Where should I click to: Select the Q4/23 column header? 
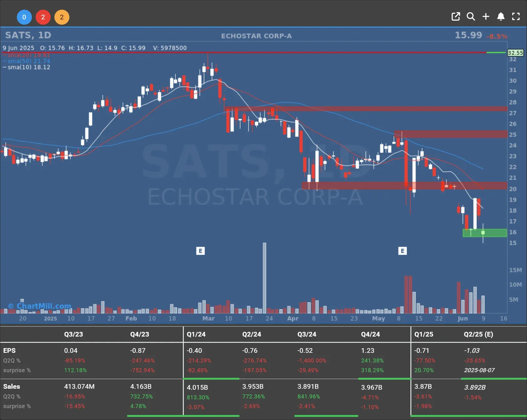click(140, 334)
